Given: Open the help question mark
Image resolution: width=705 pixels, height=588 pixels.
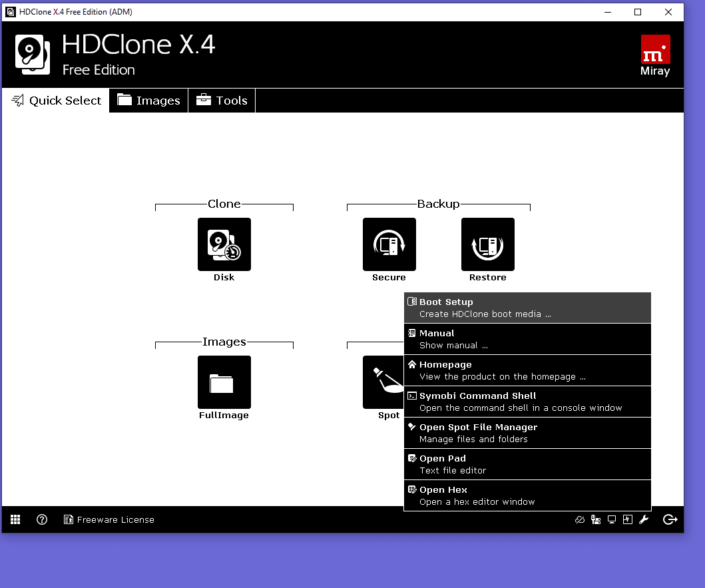Looking at the screenshot, I should (x=42, y=519).
